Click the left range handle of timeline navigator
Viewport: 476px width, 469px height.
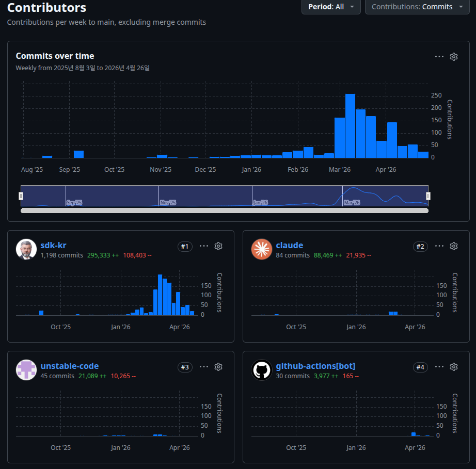tap(21, 196)
